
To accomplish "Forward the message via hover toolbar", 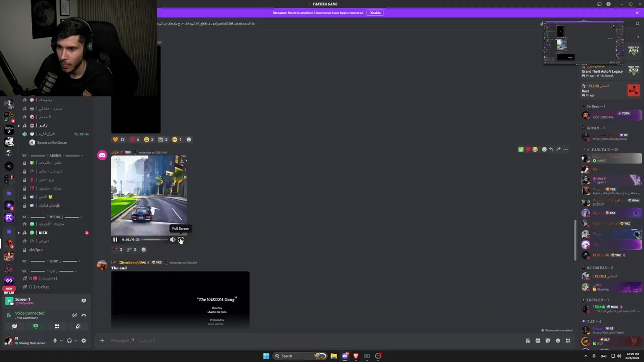I will 558,149.
